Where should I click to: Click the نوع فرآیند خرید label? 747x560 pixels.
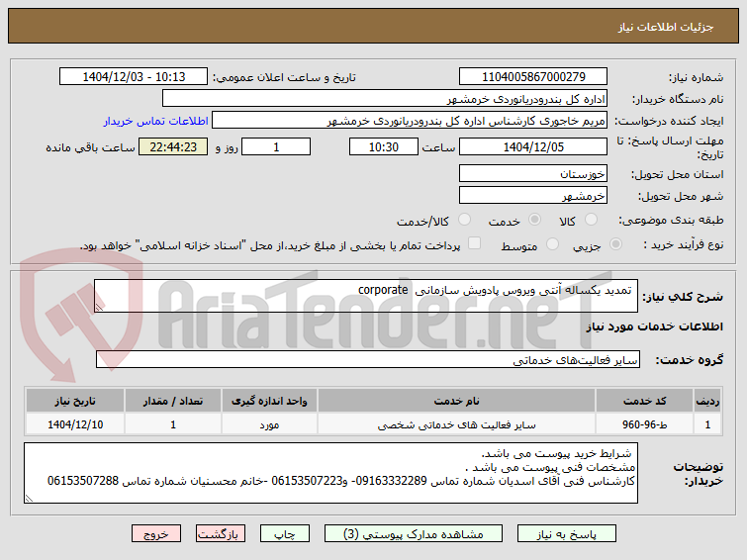683,244
